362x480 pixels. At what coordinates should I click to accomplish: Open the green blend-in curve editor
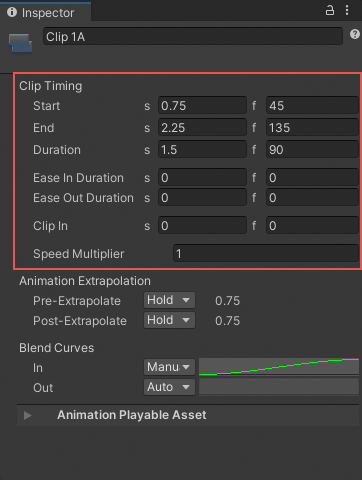(x=279, y=367)
